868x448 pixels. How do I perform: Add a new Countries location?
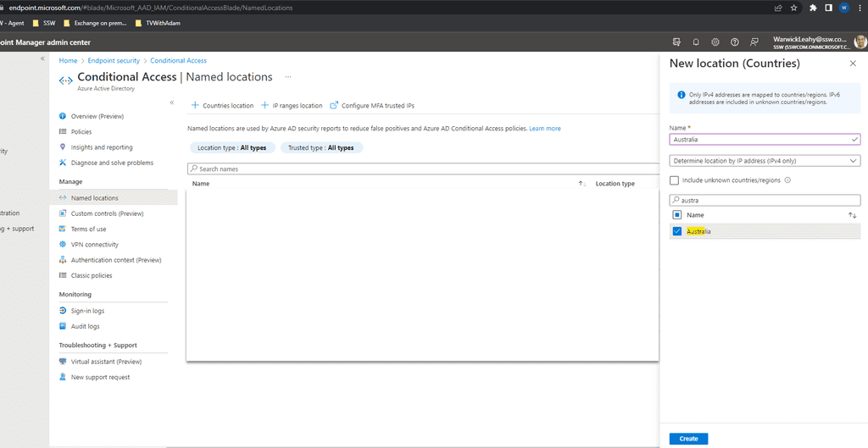coord(222,106)
